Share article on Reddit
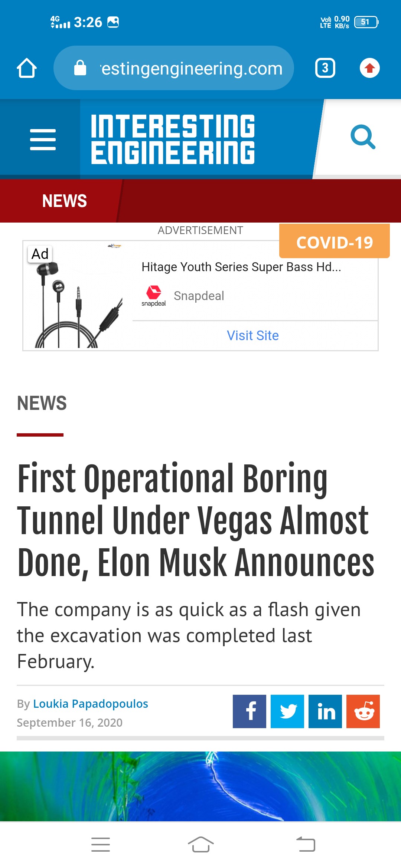 (363, 711)
